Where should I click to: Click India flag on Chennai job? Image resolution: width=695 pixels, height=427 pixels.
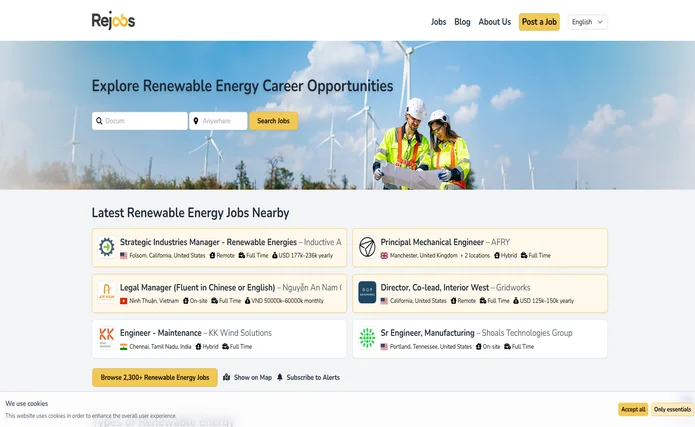(124, 346)
